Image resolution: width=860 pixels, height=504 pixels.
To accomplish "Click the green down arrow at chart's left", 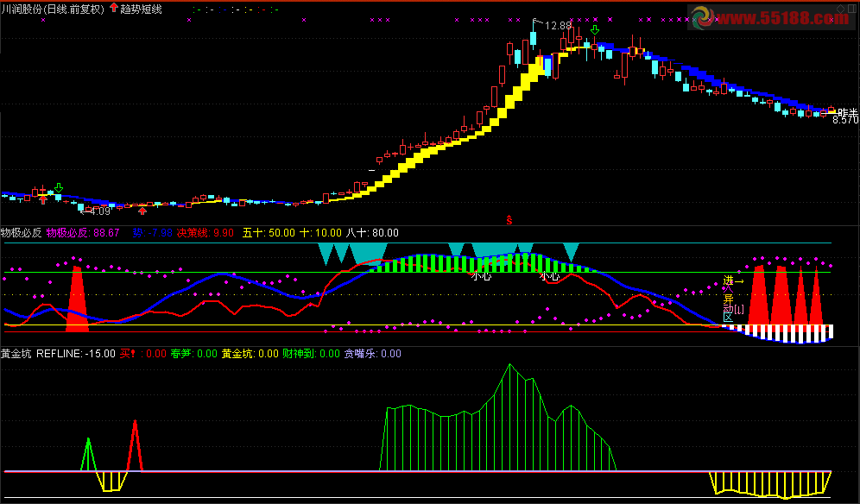I will pyautogui.click(x=59, y=187).
